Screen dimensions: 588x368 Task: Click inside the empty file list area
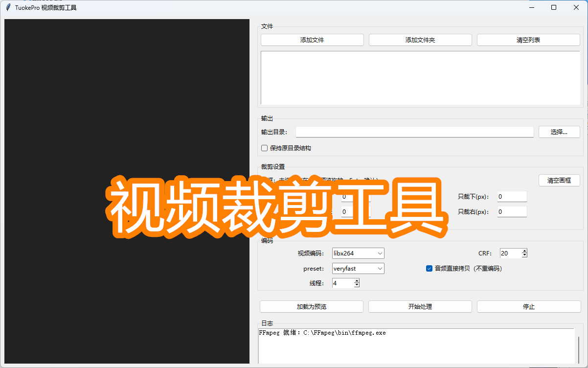tap(420, 78)
